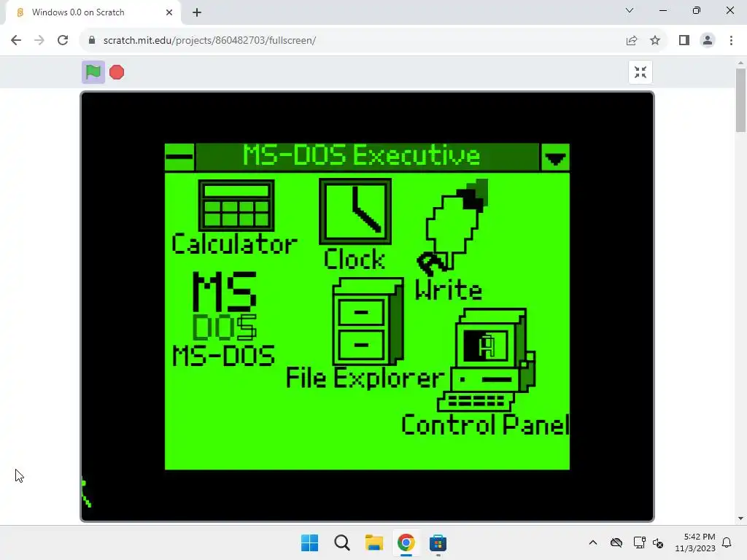Viewport: 747px width, 560px height.
Task: Click the page vertical scrollbar thumb
Action: pyautogui.click(x=740, y=100)
